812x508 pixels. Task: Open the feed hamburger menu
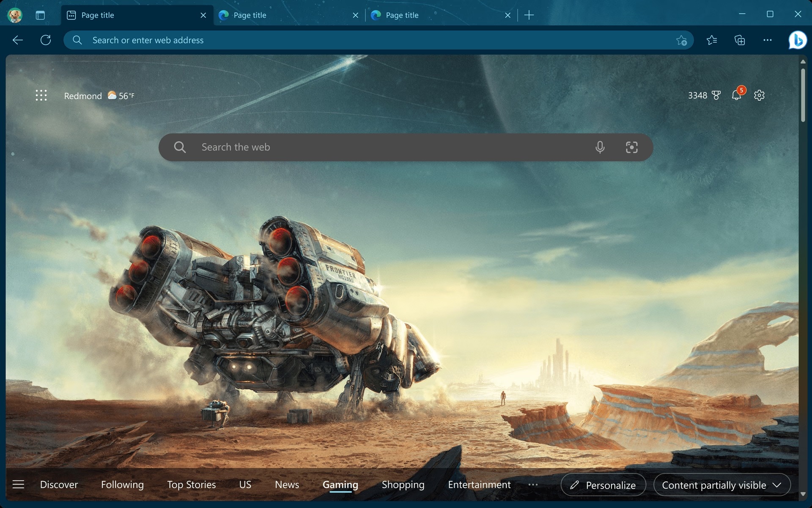pos(18,484)
